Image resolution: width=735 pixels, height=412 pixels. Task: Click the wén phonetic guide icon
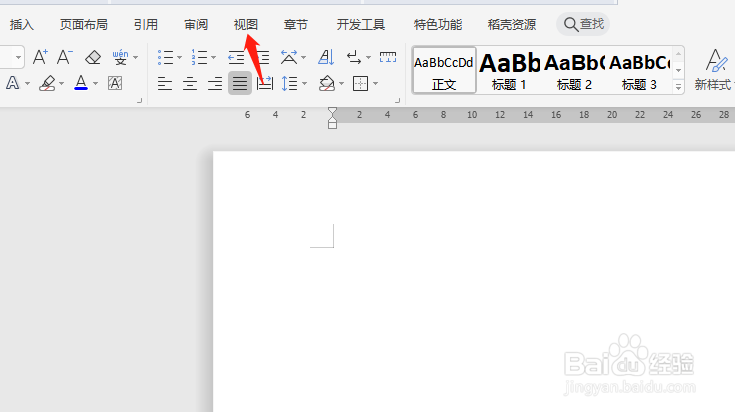tap(120, 57)
